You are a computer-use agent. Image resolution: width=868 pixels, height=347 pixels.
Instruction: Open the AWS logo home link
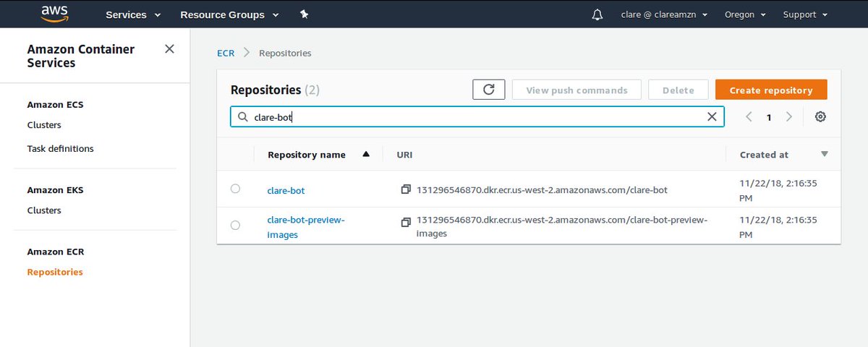[x=54, y=14]
